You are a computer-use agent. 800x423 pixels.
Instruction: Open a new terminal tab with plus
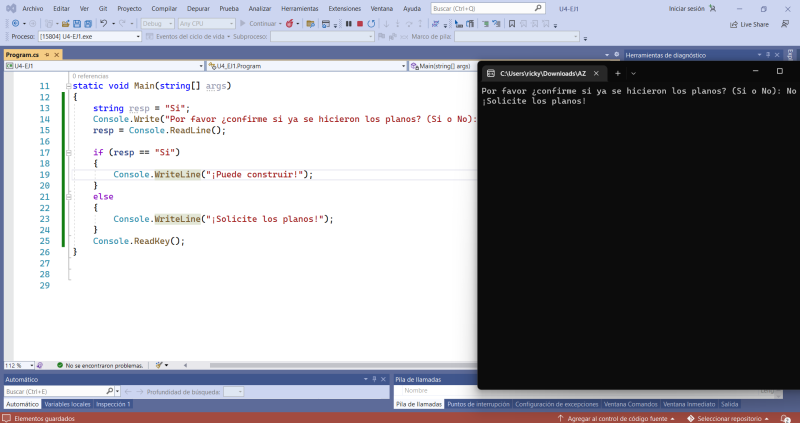[618, 73]
